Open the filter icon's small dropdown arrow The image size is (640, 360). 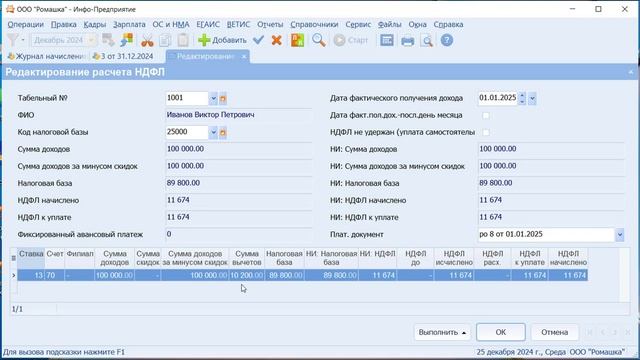[x=23, y=40]
